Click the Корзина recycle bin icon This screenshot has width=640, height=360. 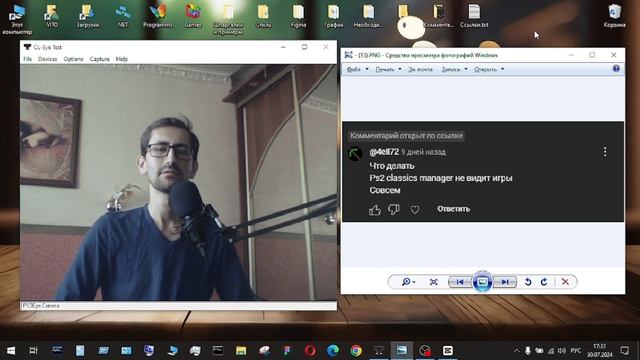[614, 16]
